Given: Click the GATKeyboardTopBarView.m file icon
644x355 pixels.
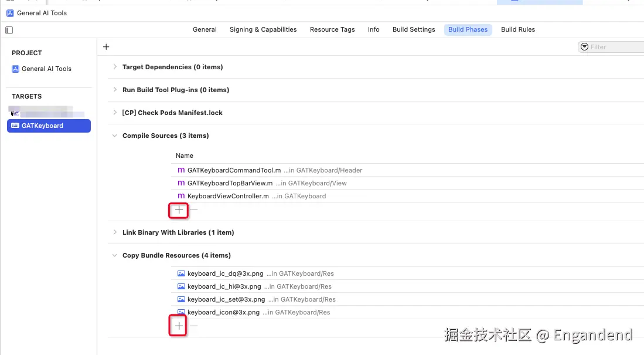Looking at the screenshot, I should tap(181, 183).
